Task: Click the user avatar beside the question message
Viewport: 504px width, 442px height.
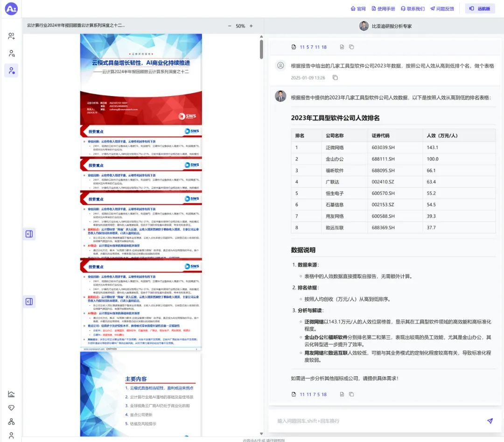Action: [280, 66]
